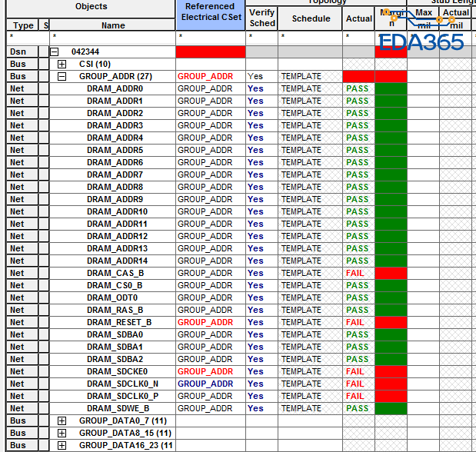Image resolution: width=476 pixels, height=452 pixels.
Task: Expand the GROUP_DATA8_15 (11) bus
Action: point(62,434)
